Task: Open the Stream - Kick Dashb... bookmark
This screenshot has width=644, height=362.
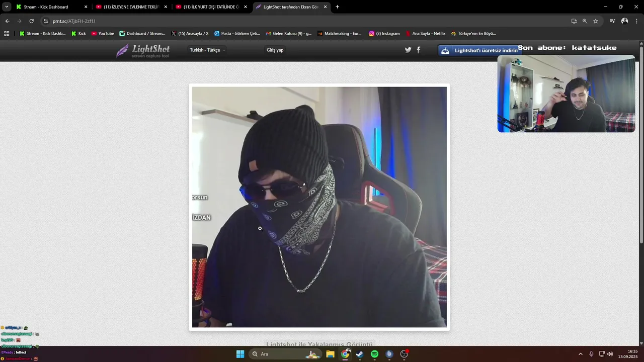Action: point(42,34)
